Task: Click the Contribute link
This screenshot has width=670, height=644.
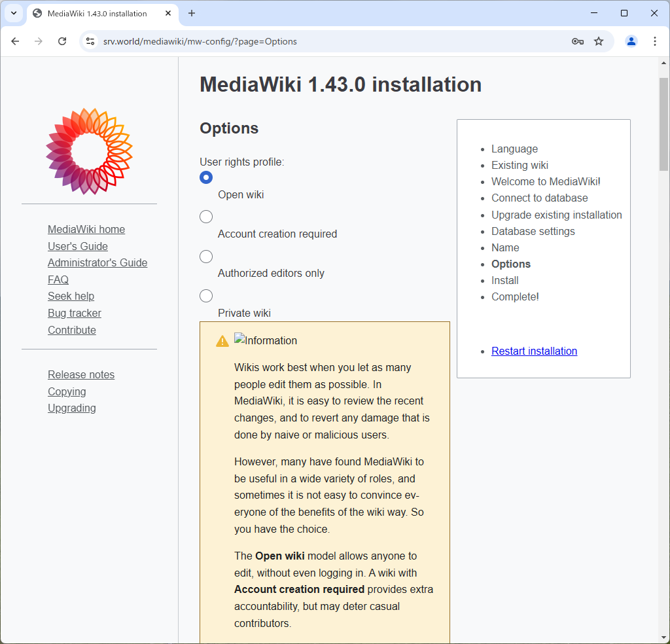Action: point(72,330)
